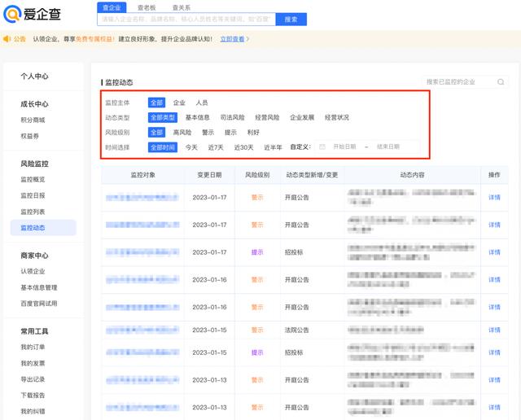Click the 搜索 button

[291, 20]
